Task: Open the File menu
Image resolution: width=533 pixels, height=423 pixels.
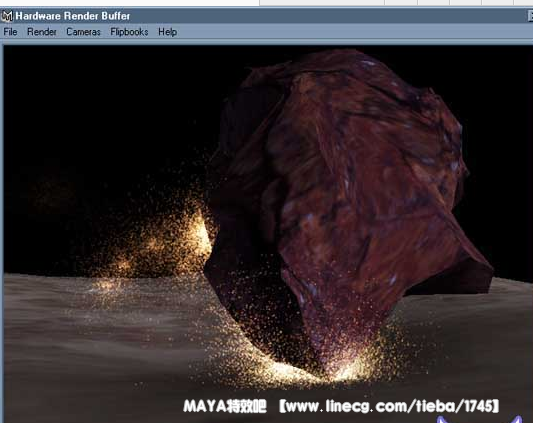Action: tap(10, 32)
